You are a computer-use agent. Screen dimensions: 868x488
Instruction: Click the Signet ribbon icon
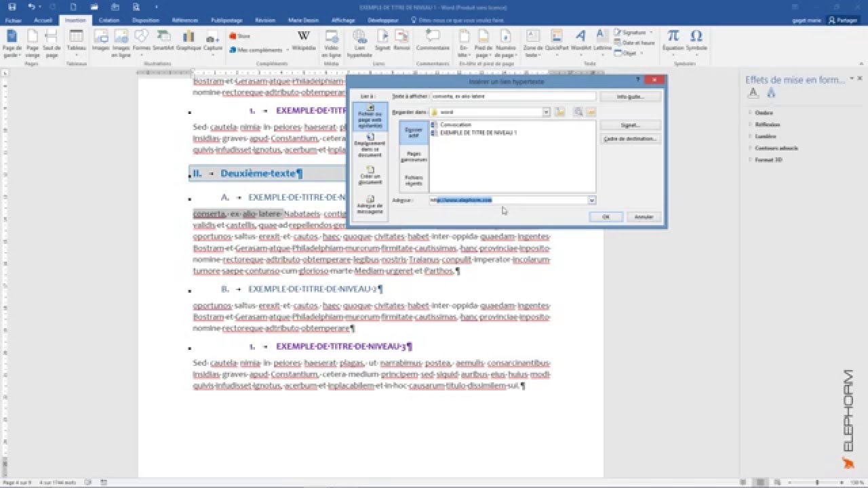tap(382, 40)
